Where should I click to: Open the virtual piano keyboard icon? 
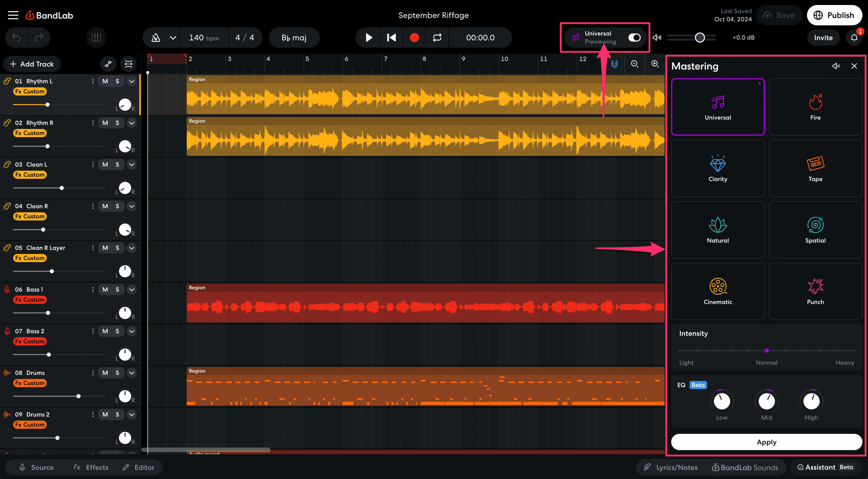(96, 37)
